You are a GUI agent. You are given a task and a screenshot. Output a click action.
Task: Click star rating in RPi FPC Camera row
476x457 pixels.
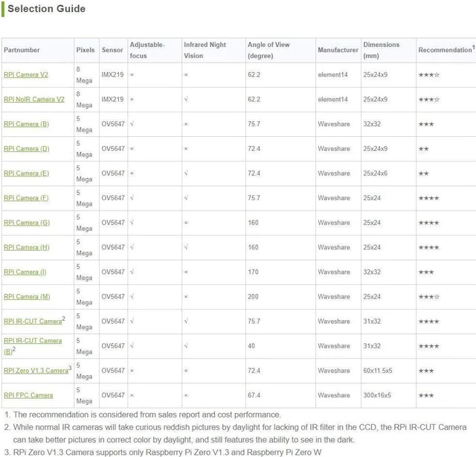tap(426, 395)
